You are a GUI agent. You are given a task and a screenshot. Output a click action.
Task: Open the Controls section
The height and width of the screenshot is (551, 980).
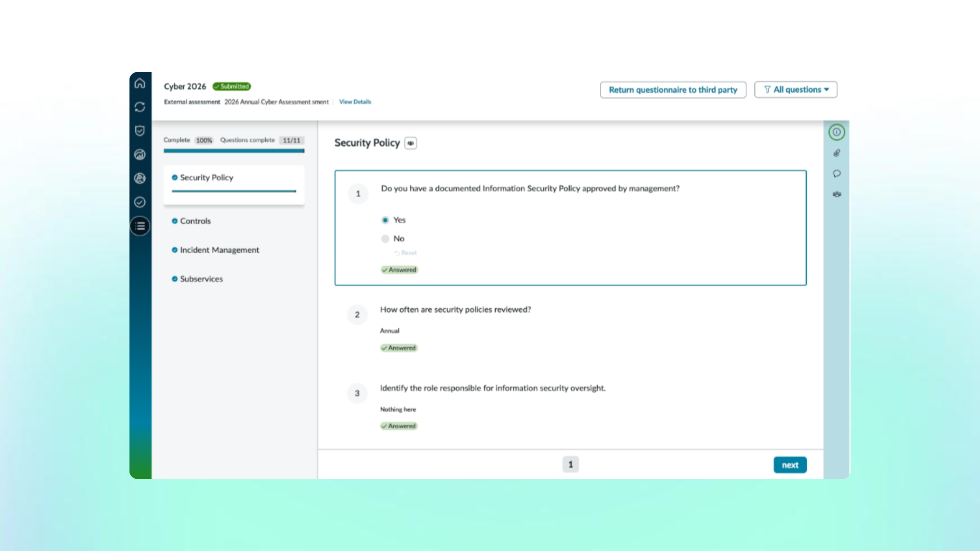195,221
